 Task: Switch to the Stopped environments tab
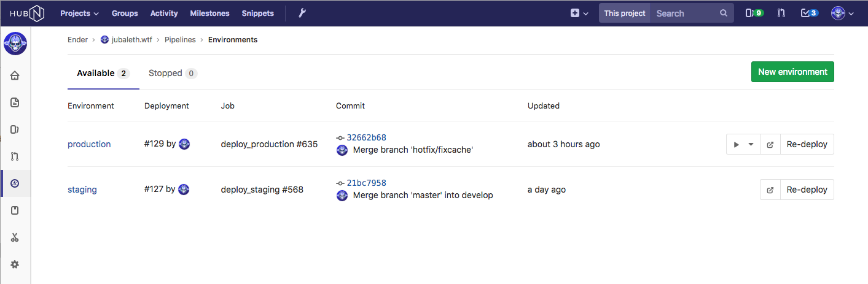(172, 74)
